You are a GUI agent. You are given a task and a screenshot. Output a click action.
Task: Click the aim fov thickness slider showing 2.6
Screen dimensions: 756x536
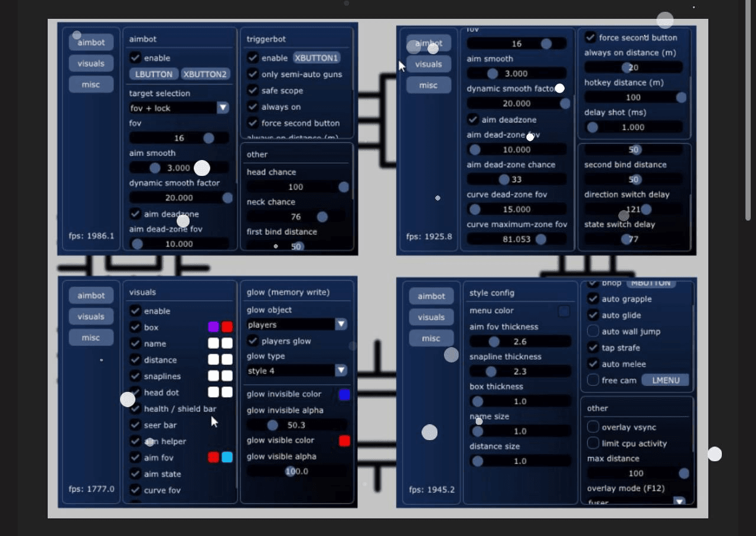click(x=520, y=341)
